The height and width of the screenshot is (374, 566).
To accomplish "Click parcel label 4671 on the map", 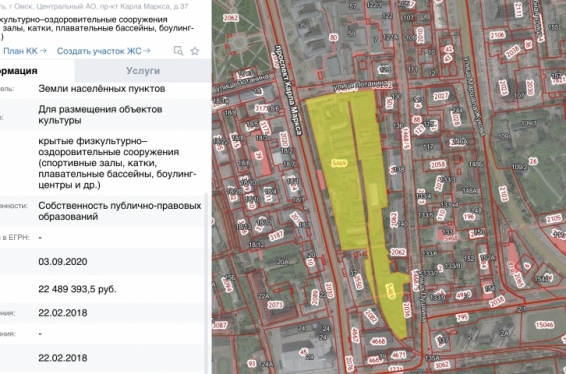I will tap(399, 355).
